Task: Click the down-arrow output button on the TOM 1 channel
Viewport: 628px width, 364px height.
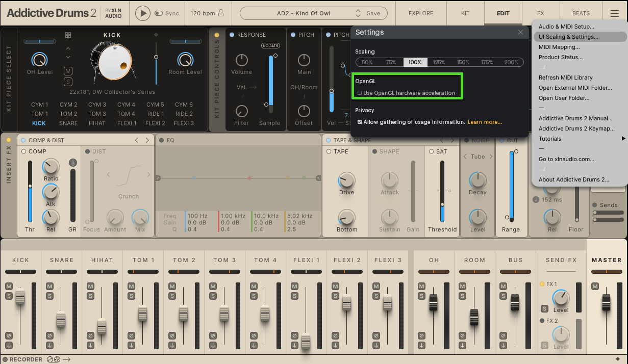Action: (x=131, y=345)
